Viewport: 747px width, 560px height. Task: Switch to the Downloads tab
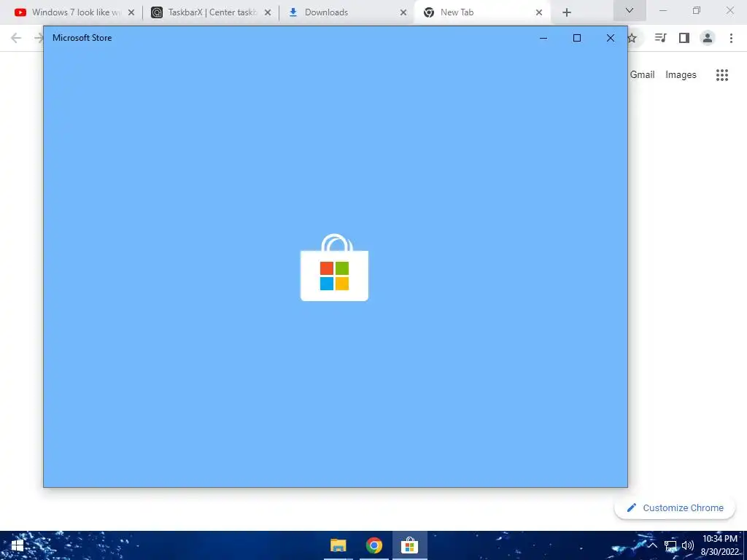click(x=347, y=12)
